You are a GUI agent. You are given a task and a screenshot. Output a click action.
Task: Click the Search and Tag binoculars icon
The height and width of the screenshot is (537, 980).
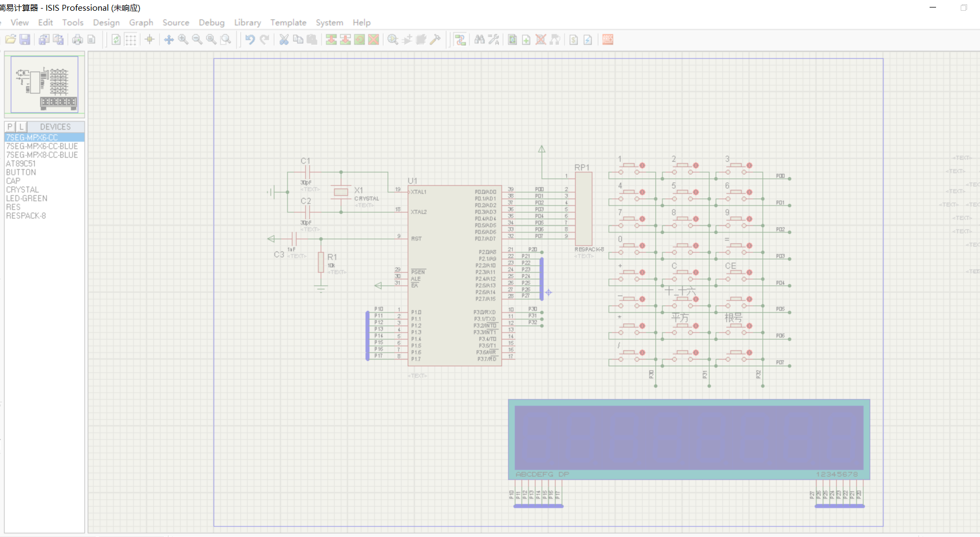coord(479,40)
